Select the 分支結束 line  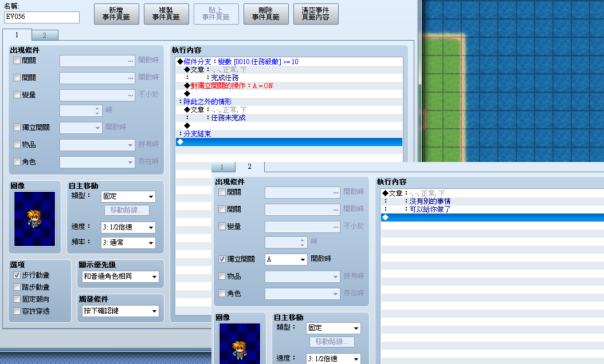coord(289,134)
